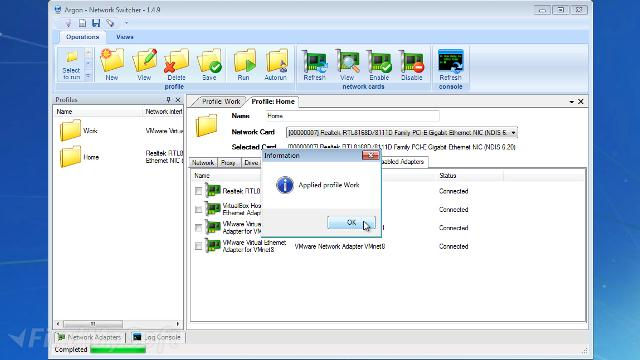Click the VMnet8 adapter card icon

(x=213, y=246)
